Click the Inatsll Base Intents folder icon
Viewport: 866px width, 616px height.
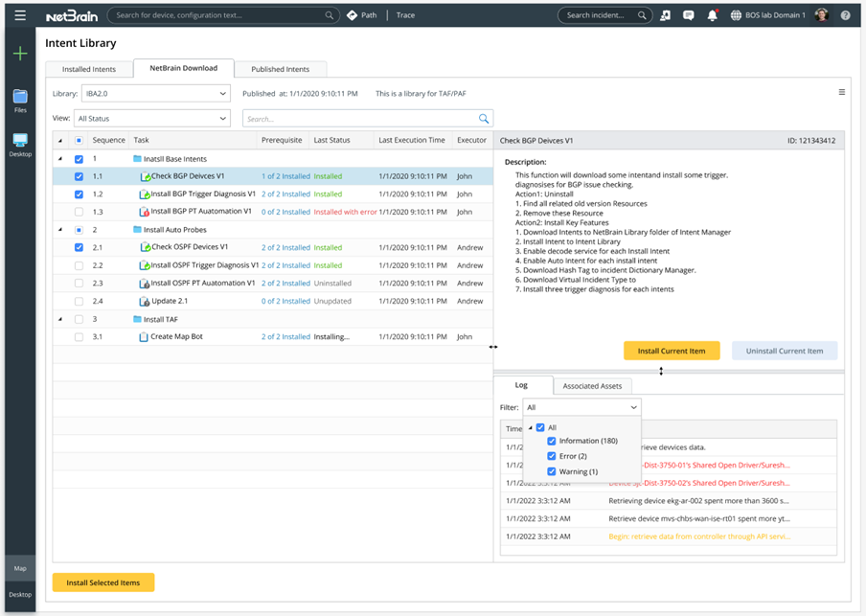pyautogui.click(x=137, y=159)
